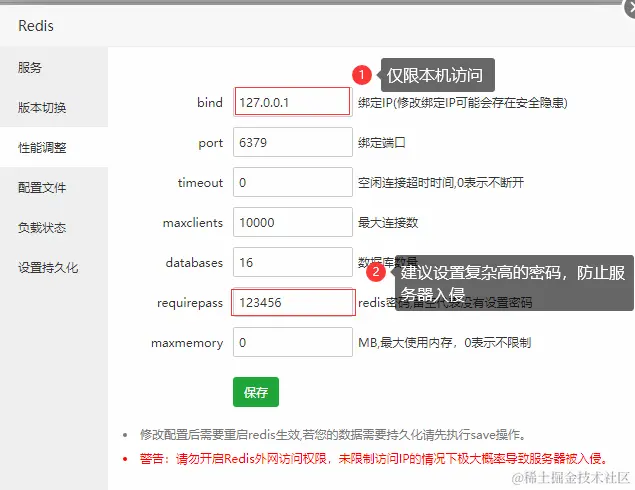Click the databases field label

pyautogui.click(x=194, y=263)
